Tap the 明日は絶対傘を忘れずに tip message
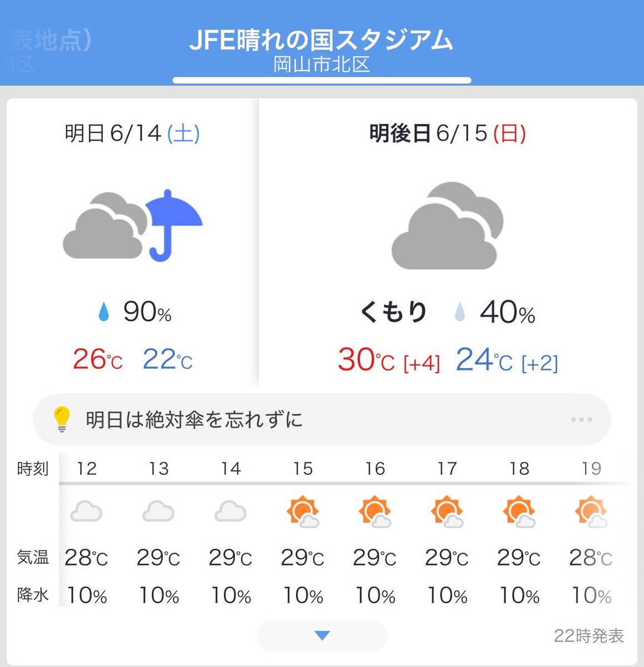The width and height of the screenshot is (644, 667). click(x=194, y=420)
